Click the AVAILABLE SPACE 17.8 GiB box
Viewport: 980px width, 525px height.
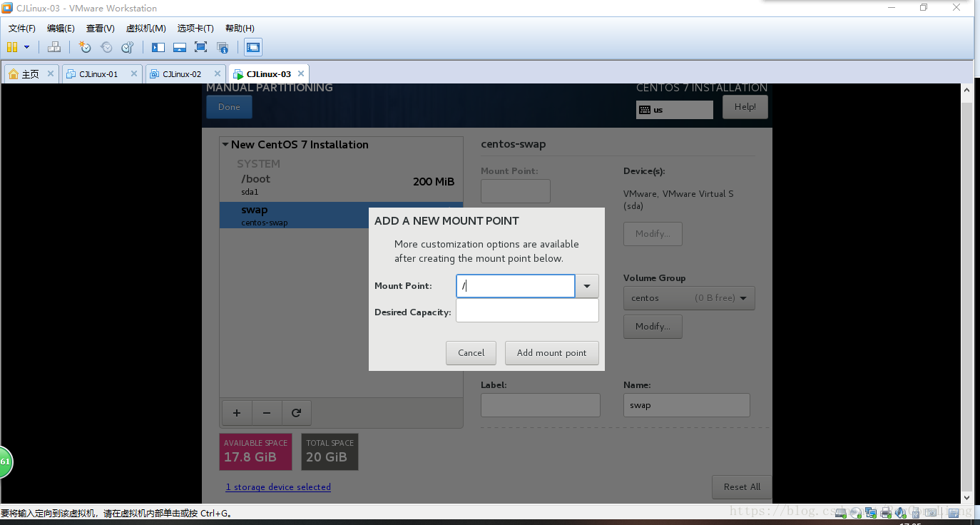[255, 452]
